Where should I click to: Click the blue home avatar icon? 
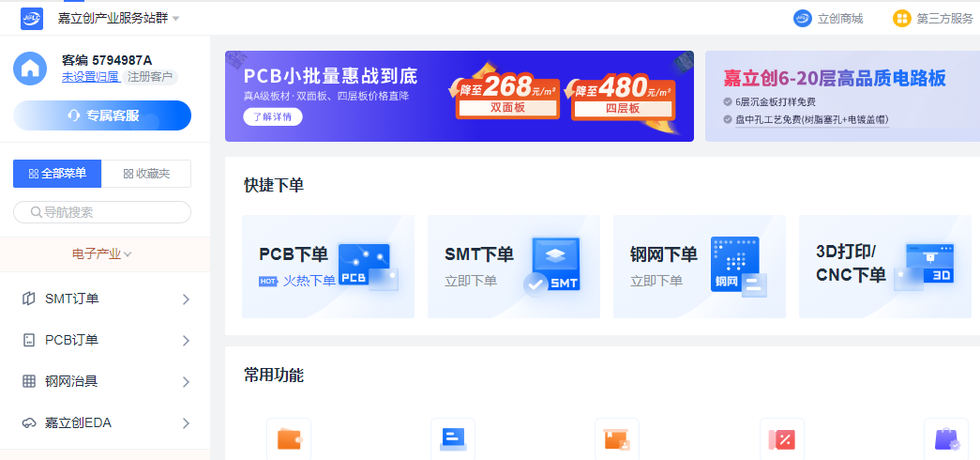click(30, 69)
